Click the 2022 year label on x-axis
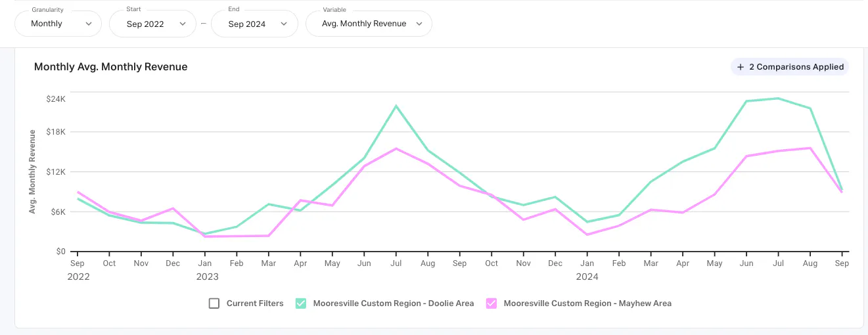The image size is (868, 335). click(78, 277)
